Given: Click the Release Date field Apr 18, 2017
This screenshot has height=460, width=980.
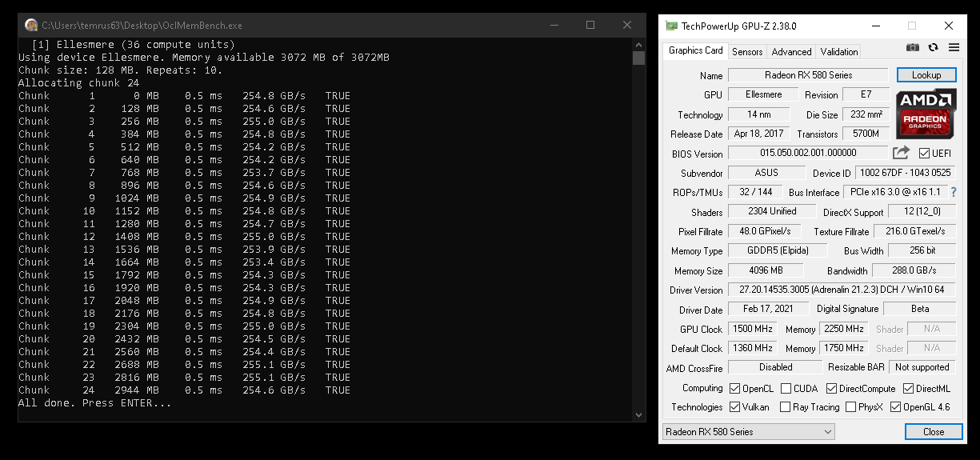Looking at the screenshot, I should coord(758,134).
